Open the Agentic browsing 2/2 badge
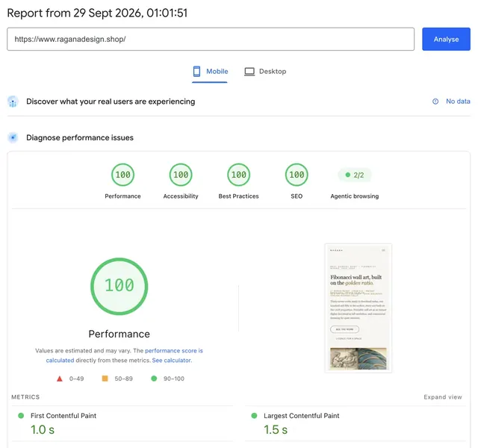 pos(355,175)
